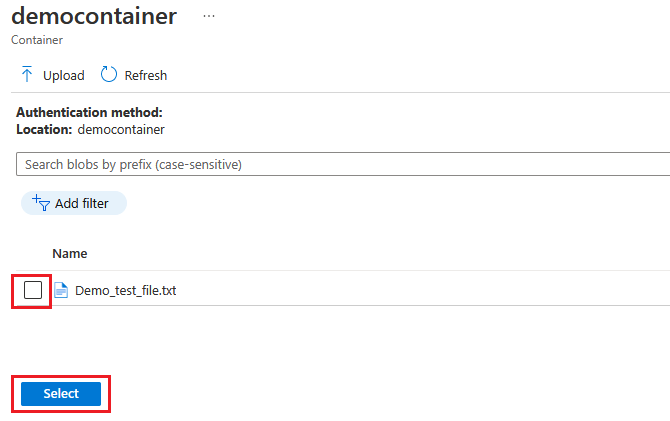The width and height of the screenshot is (670, 421).
Task: Click the Location label
Action: tap(44, 129)
